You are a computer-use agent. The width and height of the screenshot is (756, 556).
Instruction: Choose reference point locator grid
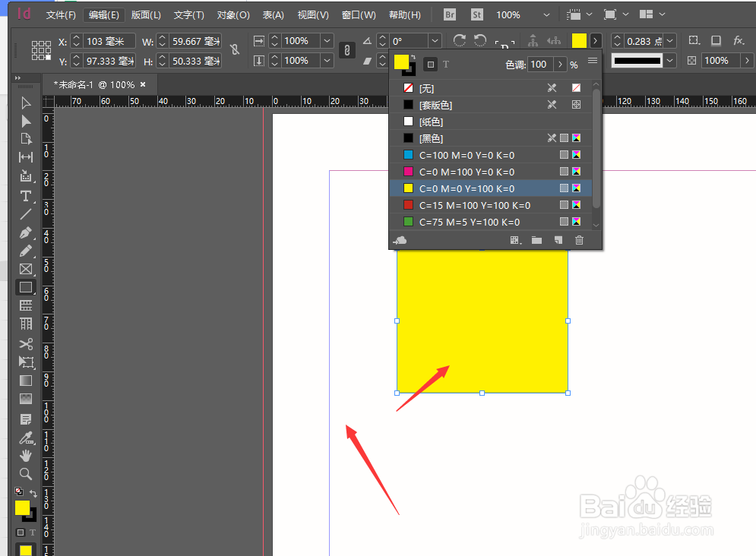[x=42, y=50]
